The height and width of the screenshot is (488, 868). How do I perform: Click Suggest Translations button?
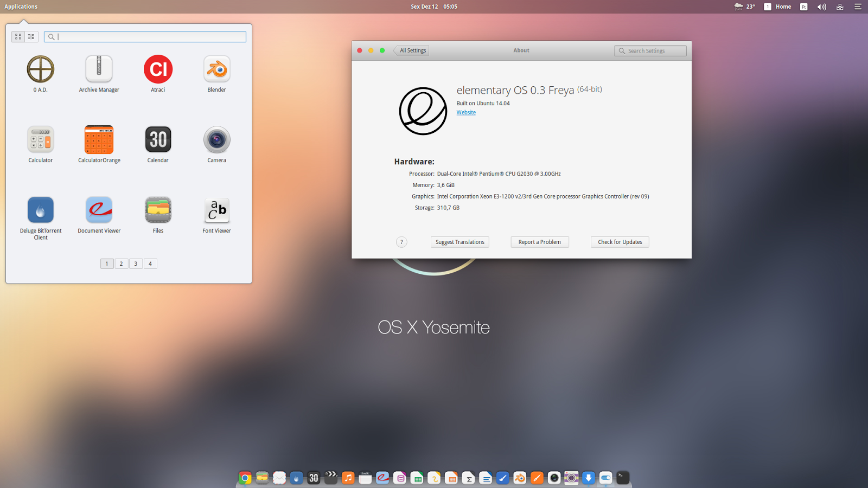460,242
